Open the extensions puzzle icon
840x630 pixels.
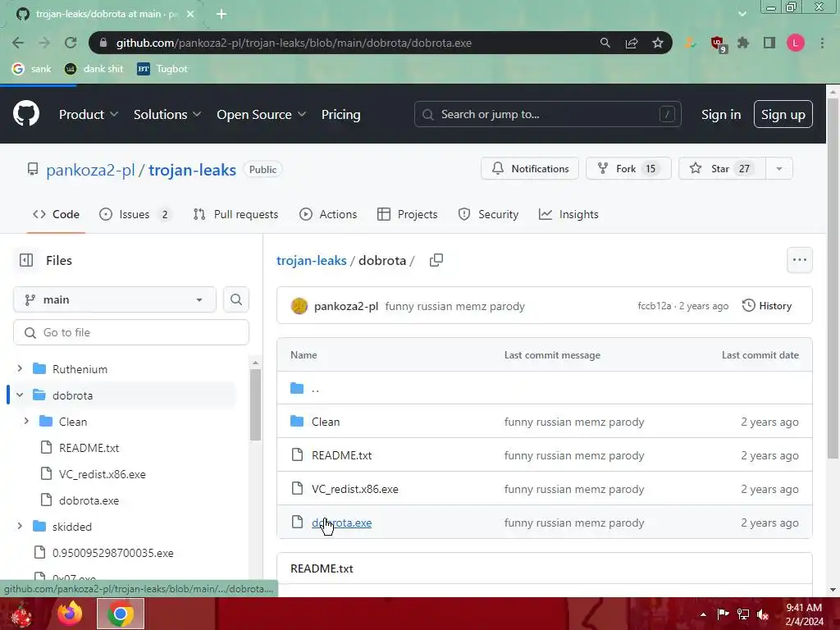click(x=743, y=43)
